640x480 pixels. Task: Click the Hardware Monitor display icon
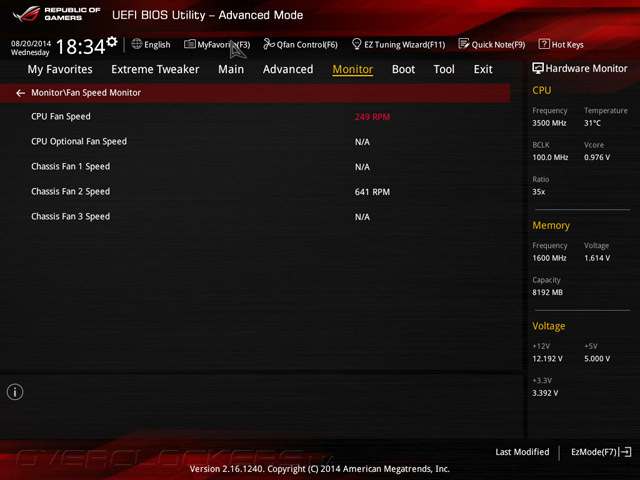pyautogui.click(x=538, y=68)
